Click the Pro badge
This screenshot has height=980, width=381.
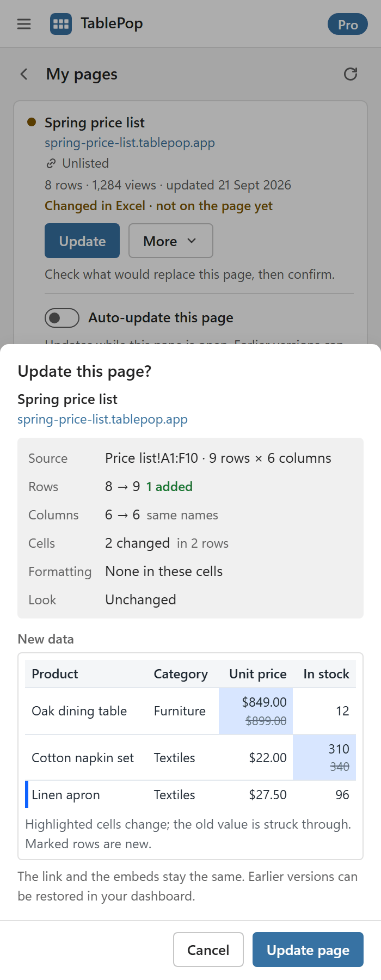pyautogui.click(x=348, y=24)
